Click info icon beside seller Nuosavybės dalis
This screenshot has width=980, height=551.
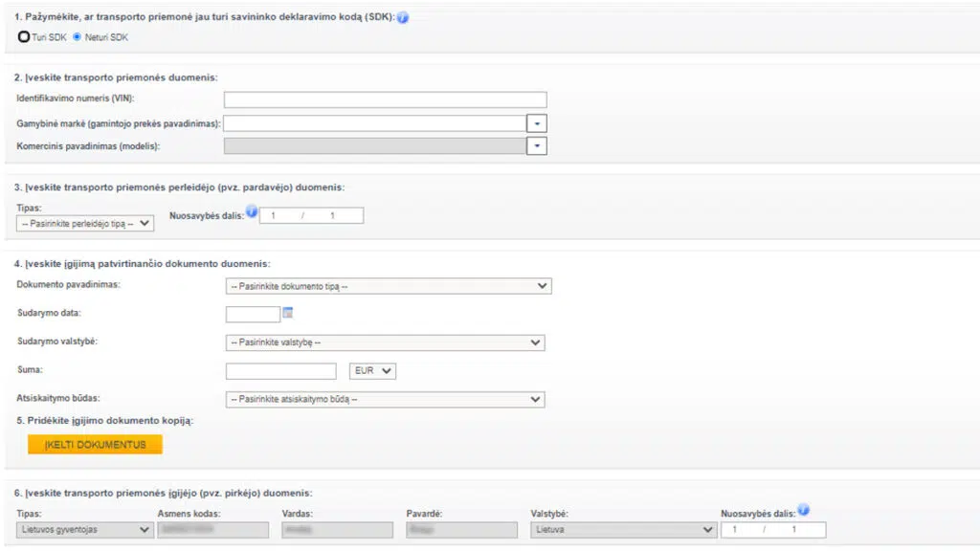click(x=252, y=211)
